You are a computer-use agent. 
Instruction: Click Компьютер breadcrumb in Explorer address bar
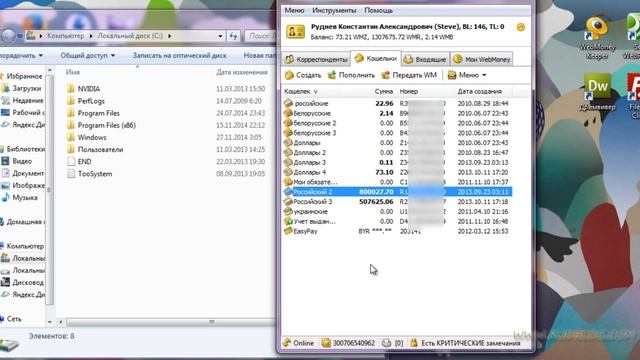pyautogui.click(x=65, y=36)
